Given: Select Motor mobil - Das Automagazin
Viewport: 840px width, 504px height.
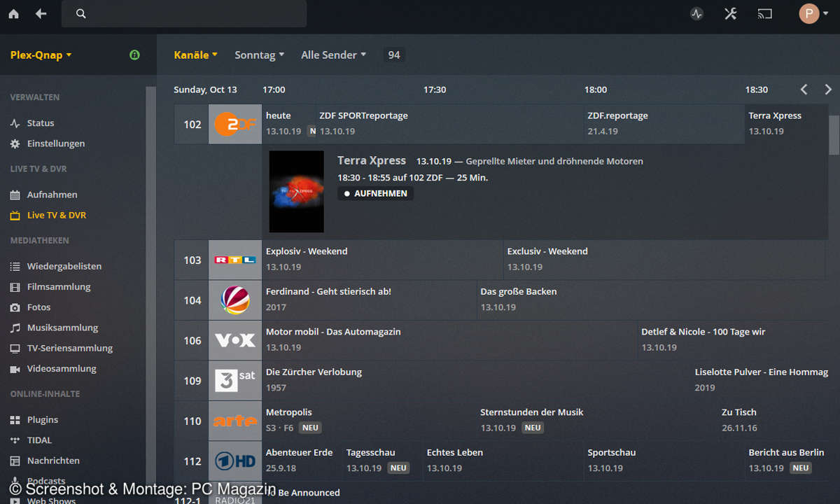Looking at the screenshot, I should click(449, 340).
